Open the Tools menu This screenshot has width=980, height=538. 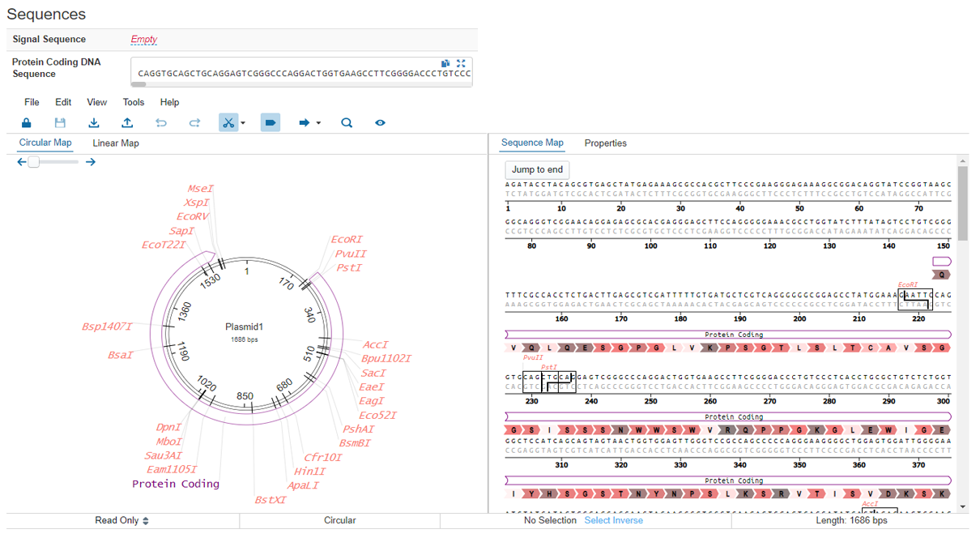tap(133, 102)
